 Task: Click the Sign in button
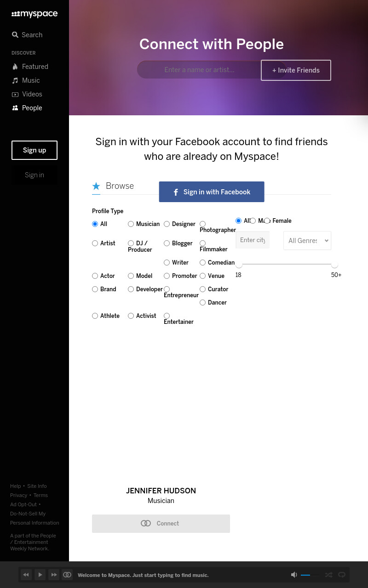(34, 175)
